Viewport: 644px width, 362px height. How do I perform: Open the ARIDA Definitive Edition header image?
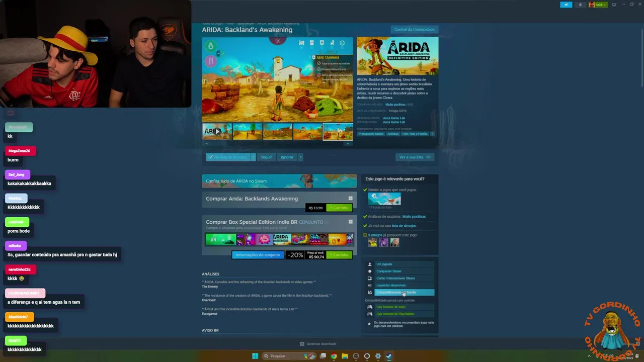tap(397, 56)
